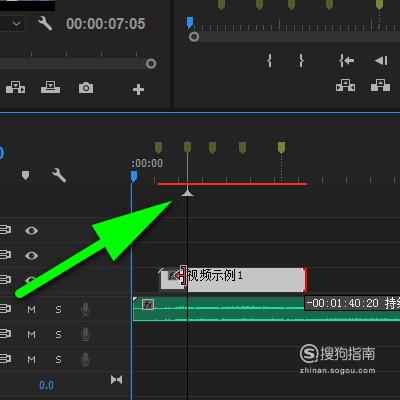Export frame with the camera icon
This screenshot has width=400, height=400.
click(86, 88)
